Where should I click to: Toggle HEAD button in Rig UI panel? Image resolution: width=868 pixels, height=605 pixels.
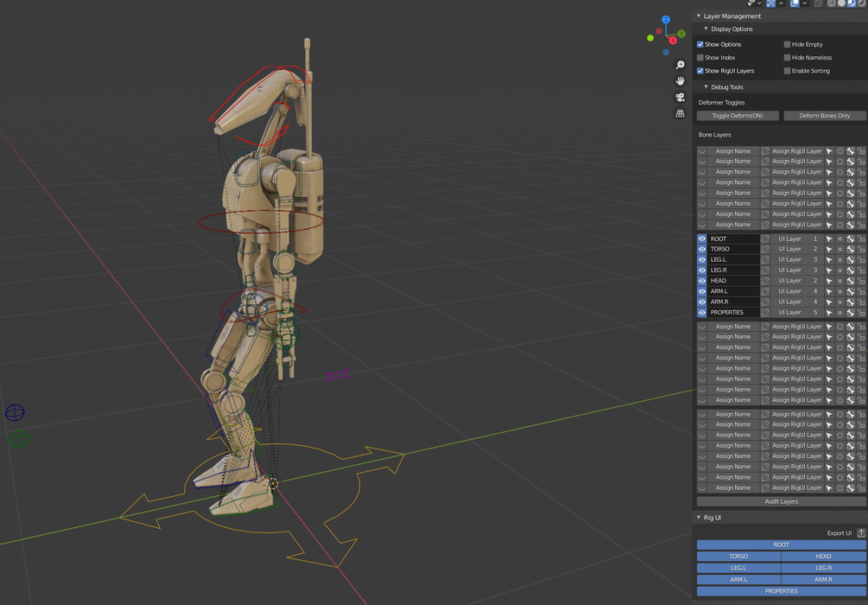click(823, 557)
